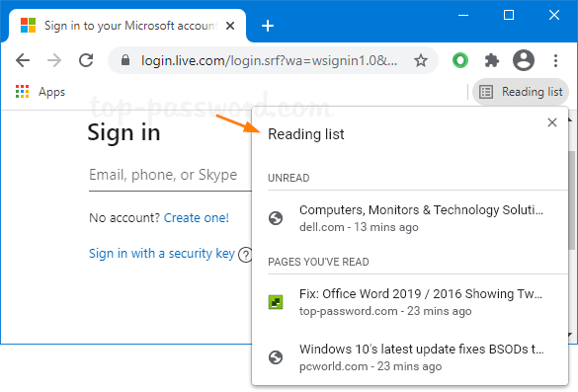Select the Sign in to your Microsoft account tab

127,26
